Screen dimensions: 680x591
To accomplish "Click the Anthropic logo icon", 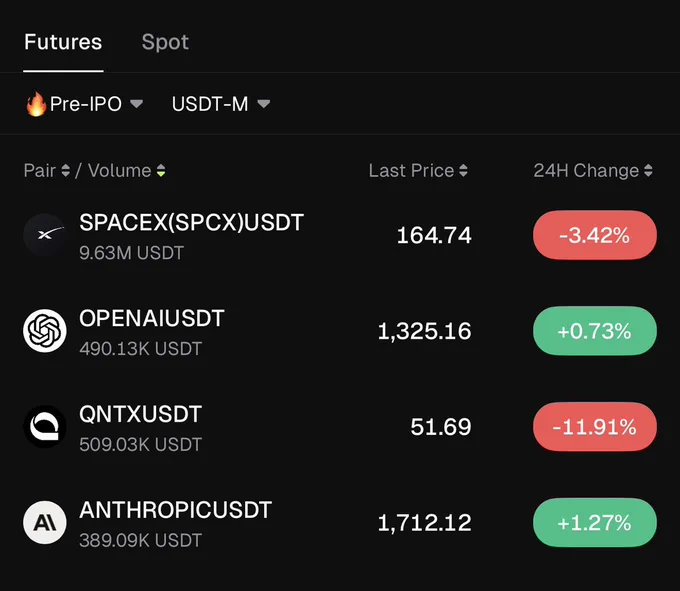I will (x=45, y=522).
